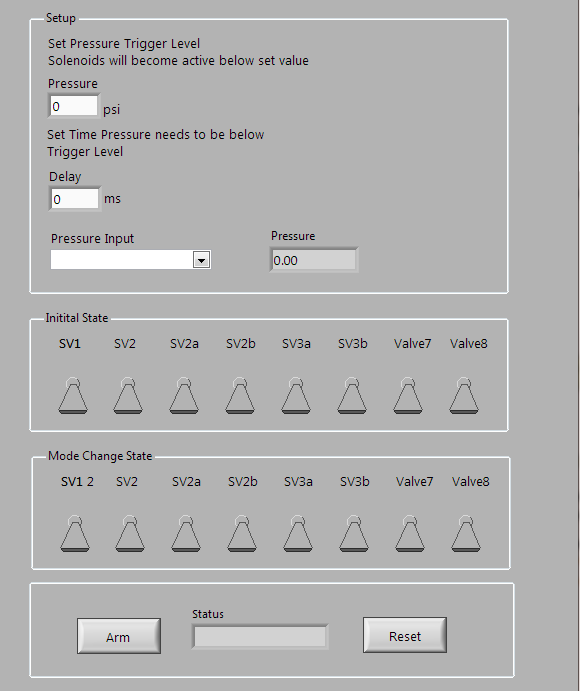Click the 'Setup' group label

pyautogui.click(x=61, y=18)
